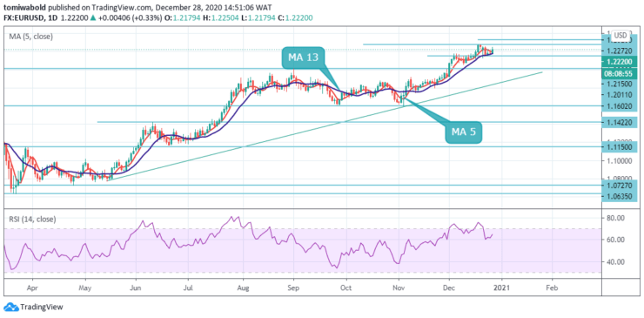Click the 1.07270 price level label
This screenshot has height=318, width=644.
coord(621,185)
